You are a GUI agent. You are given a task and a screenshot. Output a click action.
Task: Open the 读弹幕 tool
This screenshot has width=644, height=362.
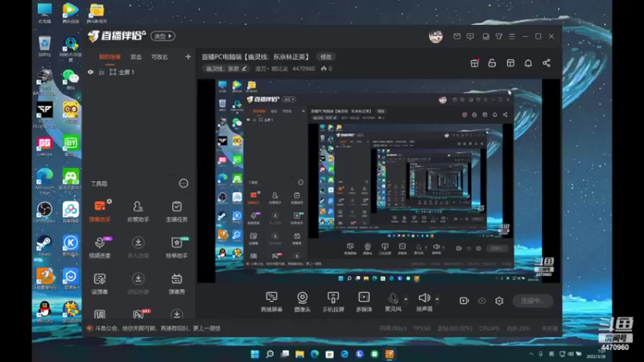pos(100,283)
